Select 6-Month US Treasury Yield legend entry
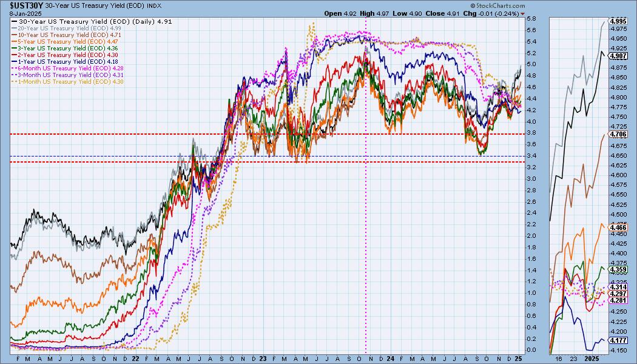Viewport: 637px width, 364px height. point(68,68)
